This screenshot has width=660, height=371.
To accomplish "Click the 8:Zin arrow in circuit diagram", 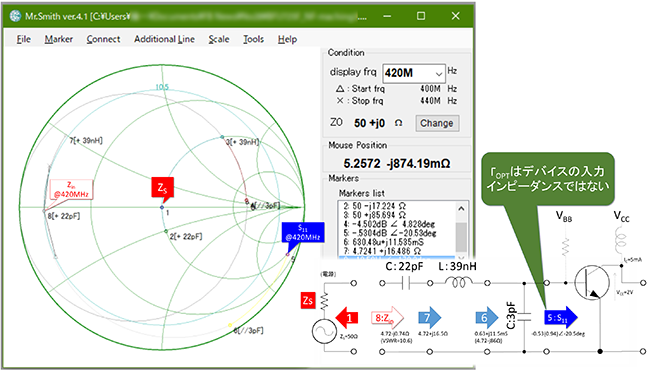I will 387,318.
